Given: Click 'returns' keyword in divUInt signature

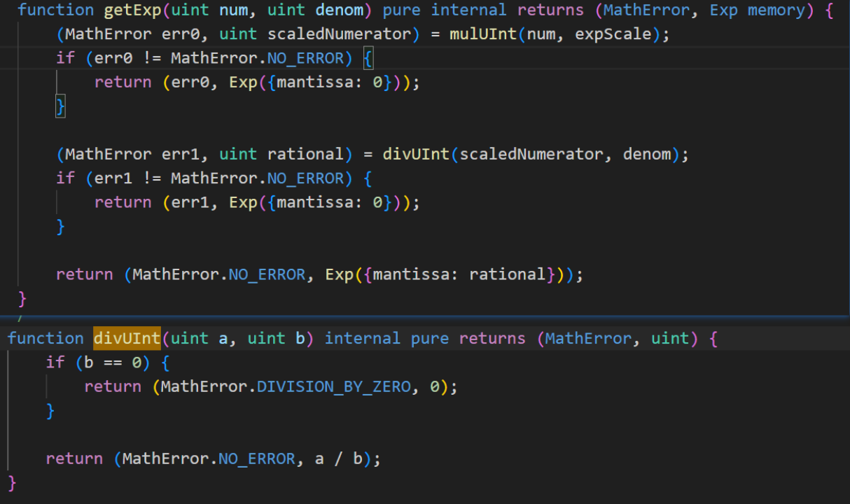Looking at the screenshot, I should (492, 339).
